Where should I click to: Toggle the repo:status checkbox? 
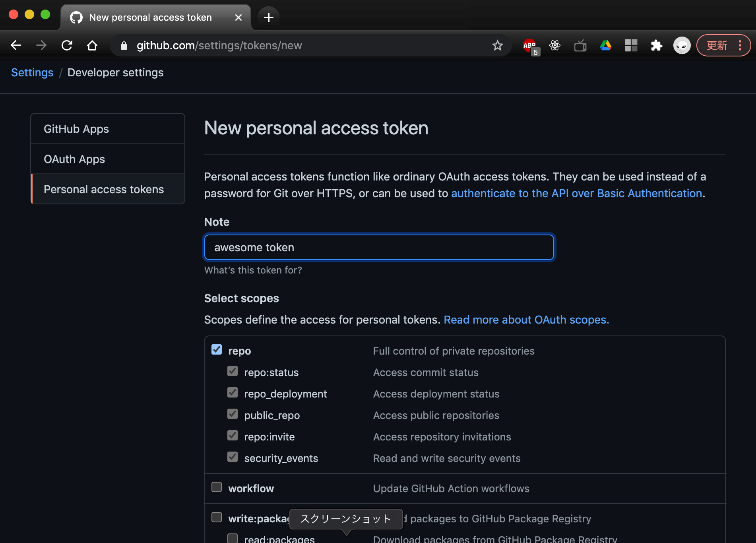point(233,371)
